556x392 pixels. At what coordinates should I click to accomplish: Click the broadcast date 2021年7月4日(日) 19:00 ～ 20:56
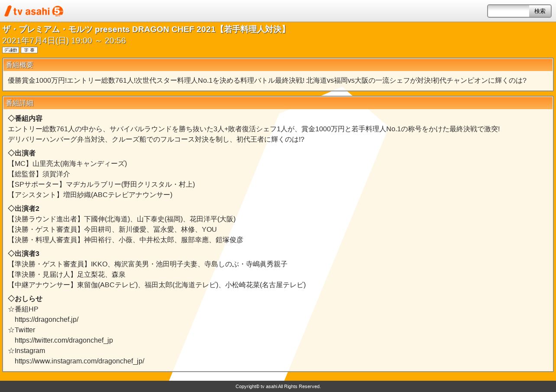[x=64, y=41]
